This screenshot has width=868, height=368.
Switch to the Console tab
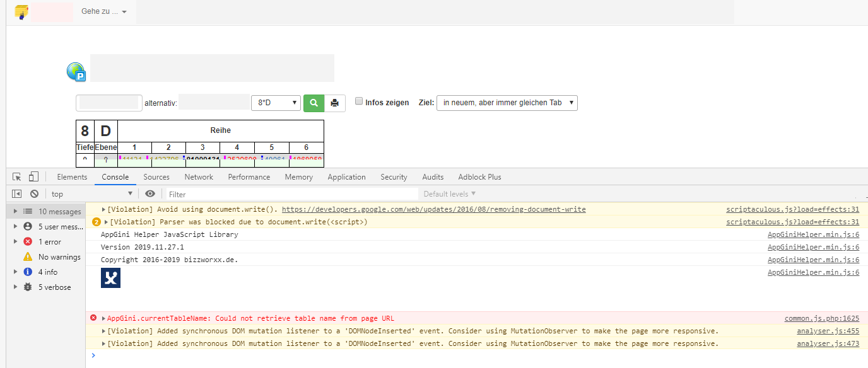(x=115, y=177)
